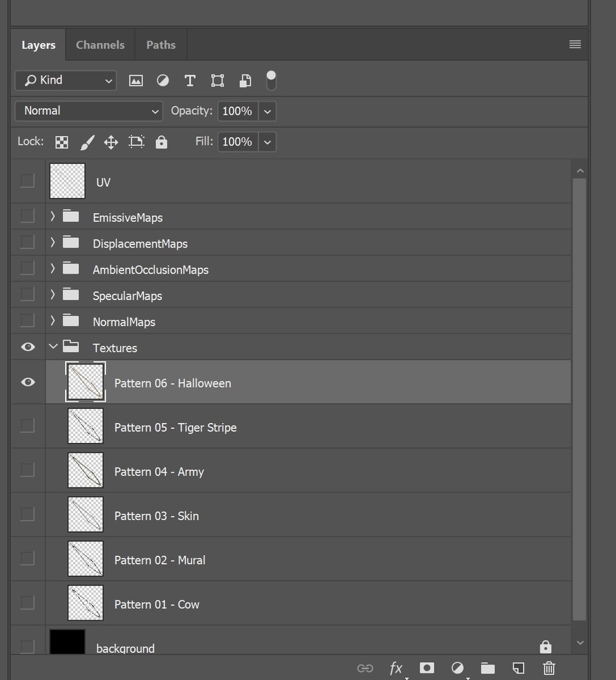Show the DisplacementMaps group
This screenshot has width=616, height=680.
click(x=27, y=242)
